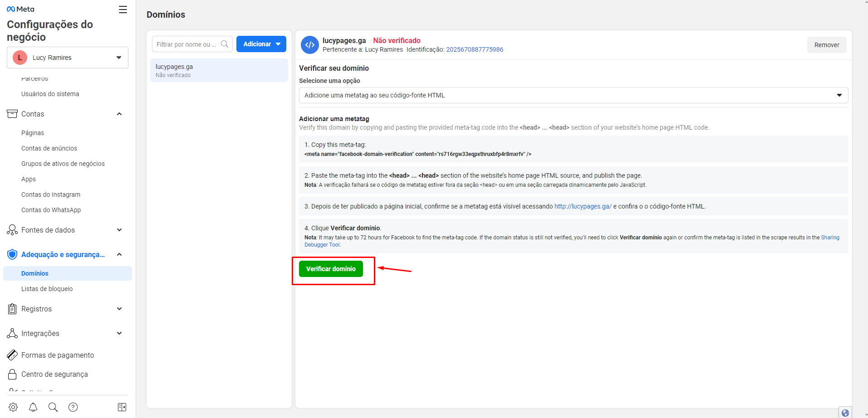Open Páginas in the sidebar
This screenshot has width=868, height=418.
pyautogui.click(x=33, y=133)
